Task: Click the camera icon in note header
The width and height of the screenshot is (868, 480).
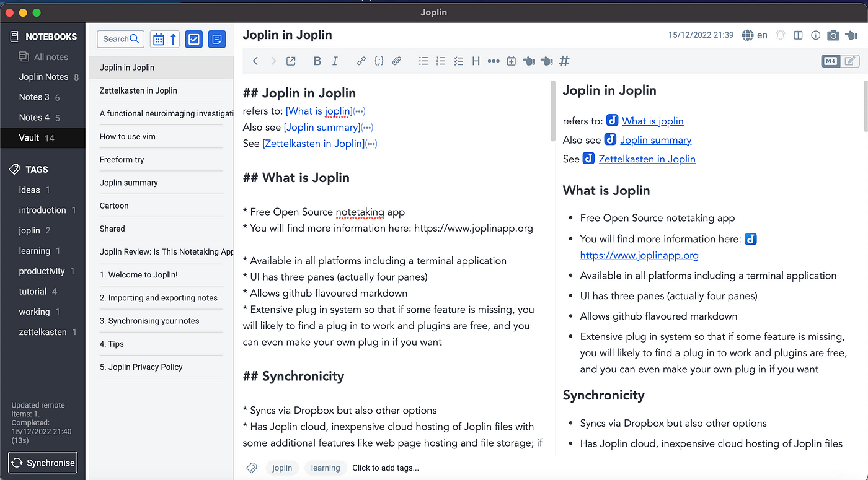Action: coord(833,35)
